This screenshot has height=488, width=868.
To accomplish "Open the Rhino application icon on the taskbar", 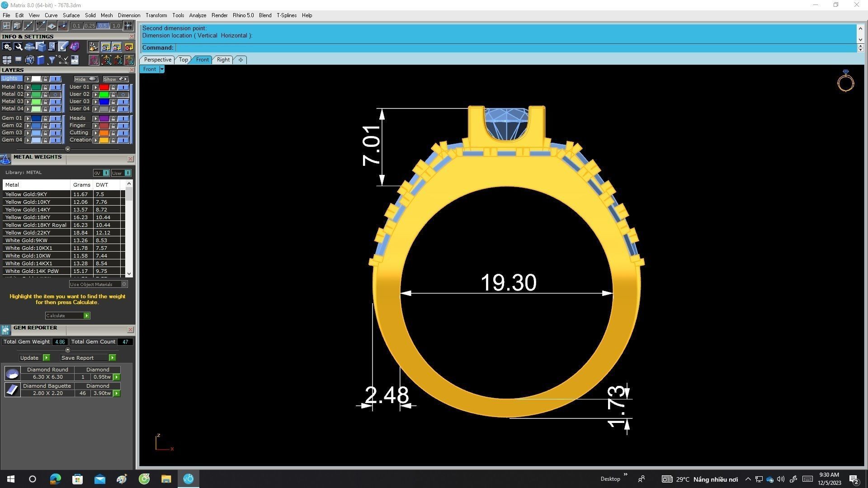I will point(189,479).
